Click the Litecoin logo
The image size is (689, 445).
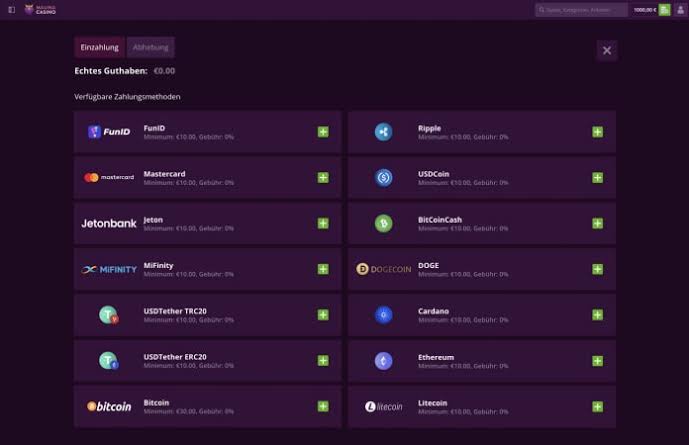point(384,407)
